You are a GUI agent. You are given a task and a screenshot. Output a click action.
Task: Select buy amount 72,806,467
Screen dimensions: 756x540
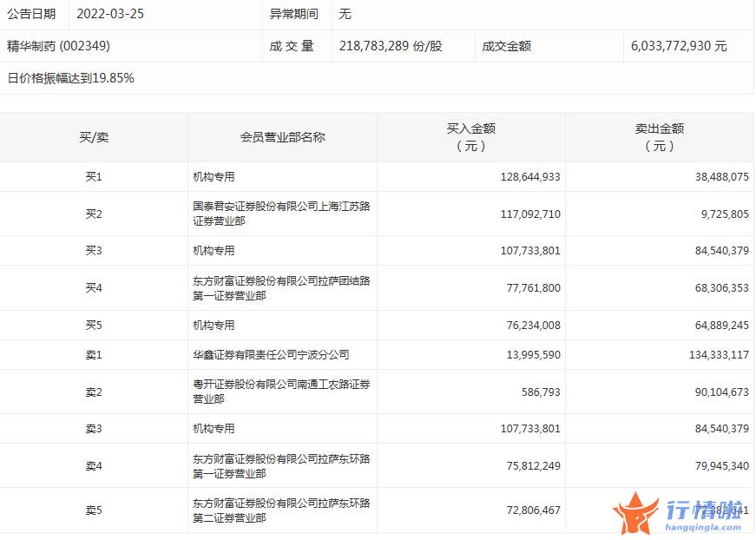(534, 510)
